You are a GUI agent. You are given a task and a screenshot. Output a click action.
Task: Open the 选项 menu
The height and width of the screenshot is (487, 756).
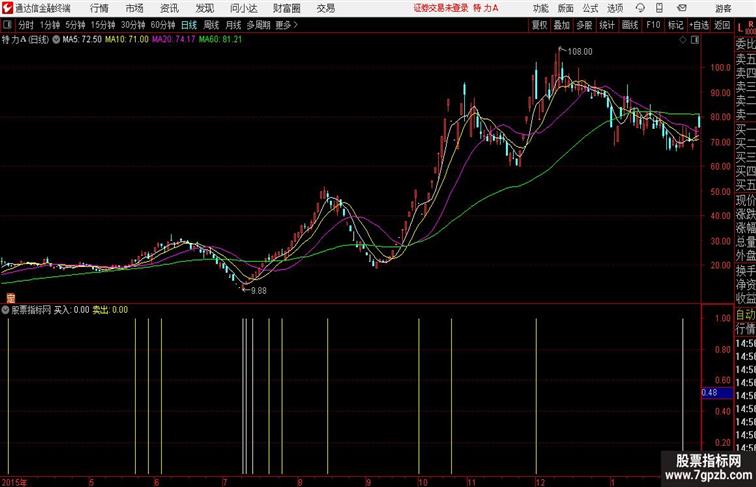[x=615, y=8]
